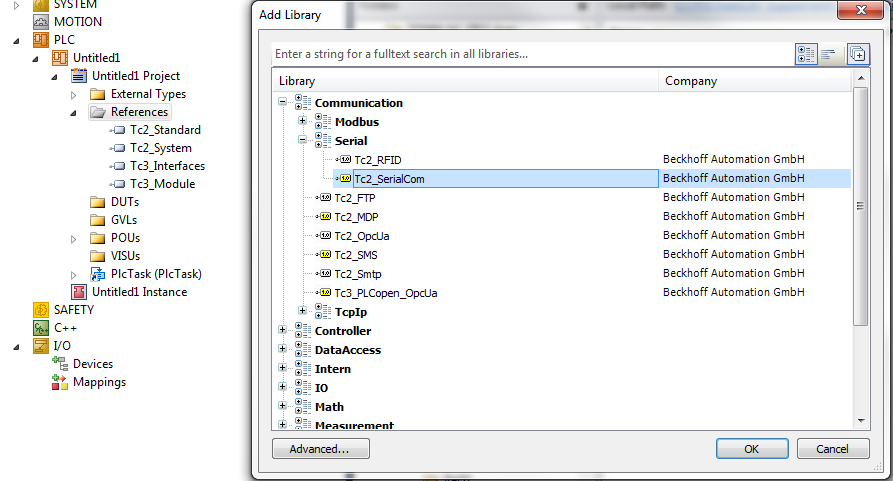Viewport: 893px width, 481px height.
Task: Click the DUTs folder icon
Action: [x=98, y=202]
